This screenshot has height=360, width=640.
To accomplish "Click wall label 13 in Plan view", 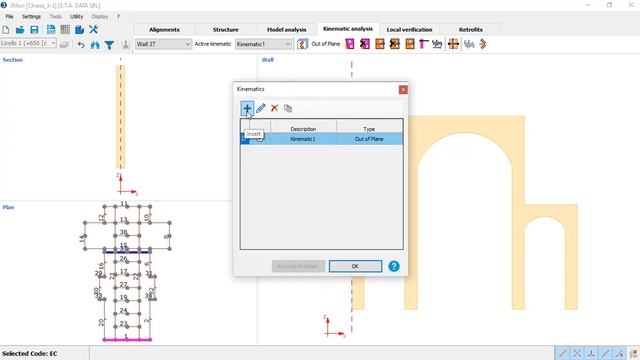I will pos(124,220).
